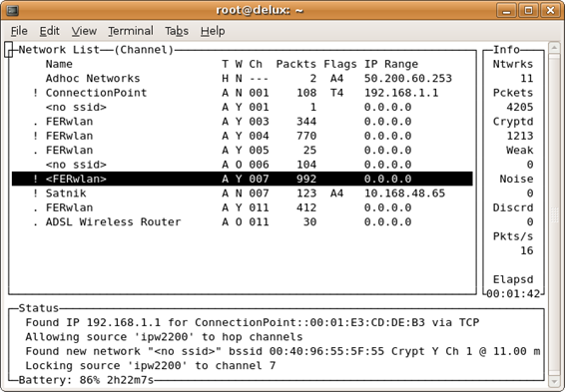Click the scrollbar up arrow
The height and width of the screenshot is (392, 565).
(554, 48)
